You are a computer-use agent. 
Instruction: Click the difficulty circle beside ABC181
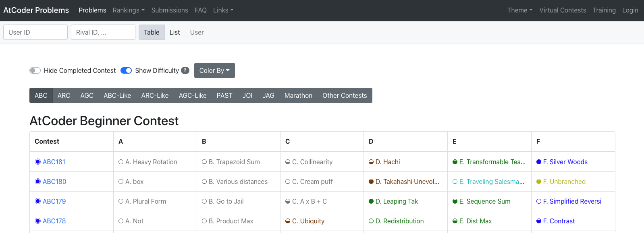pyautogui.click(x=38, y=162)
